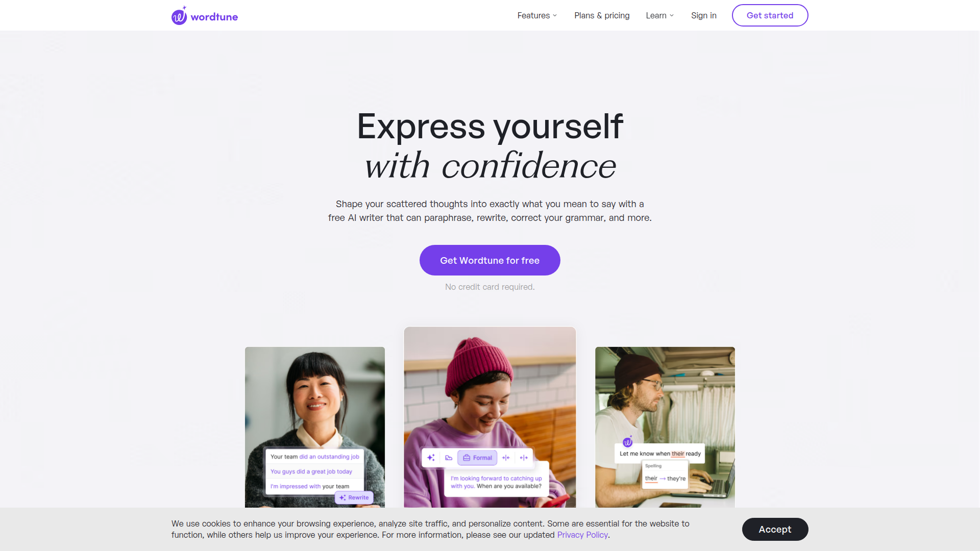Click the shorten text arrows icon
980x551 pixels.
tap(506, 458)
